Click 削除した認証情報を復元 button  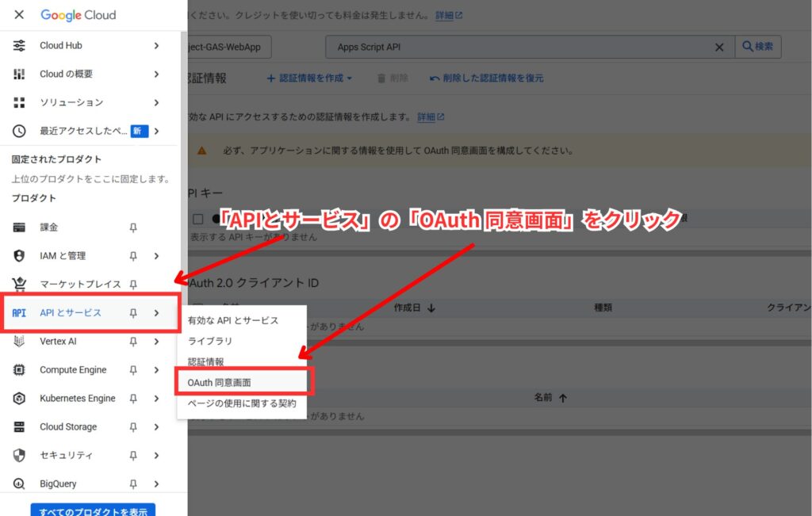click(x=486, y=78)
